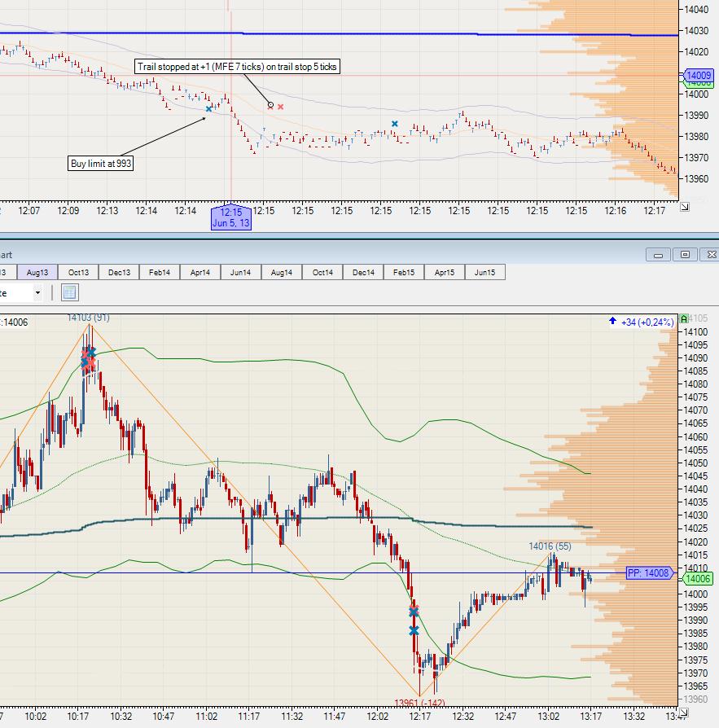Click the 14100 label on lower price axis
The image size is (719, 728).
695,332
